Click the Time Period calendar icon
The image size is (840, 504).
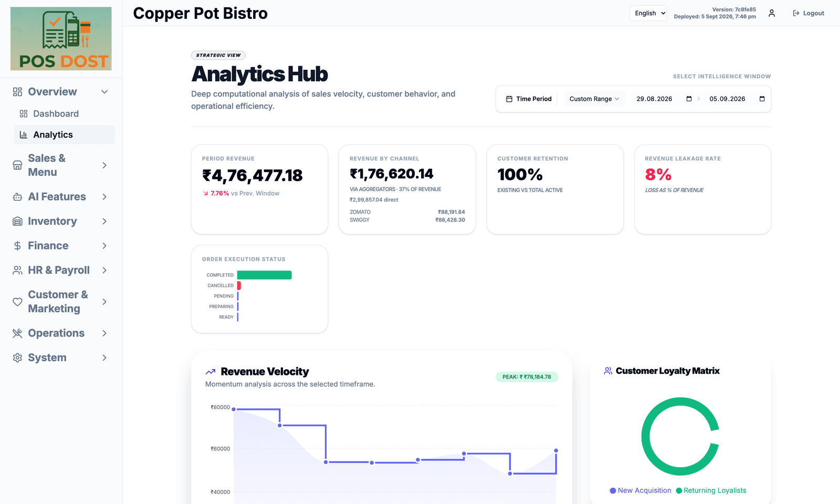tap(509, 99)
